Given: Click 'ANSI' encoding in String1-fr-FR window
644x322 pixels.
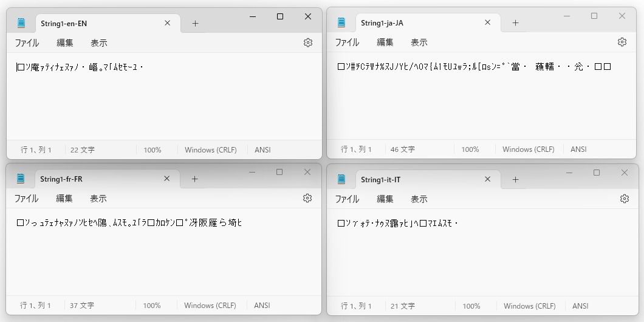Looking at the screenshot, I should (262, 306).
